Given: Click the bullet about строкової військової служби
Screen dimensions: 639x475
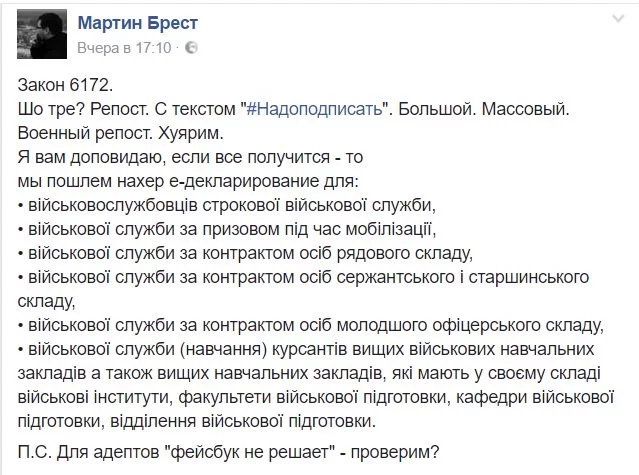Looking at the screenshot, I should point(227,204).
